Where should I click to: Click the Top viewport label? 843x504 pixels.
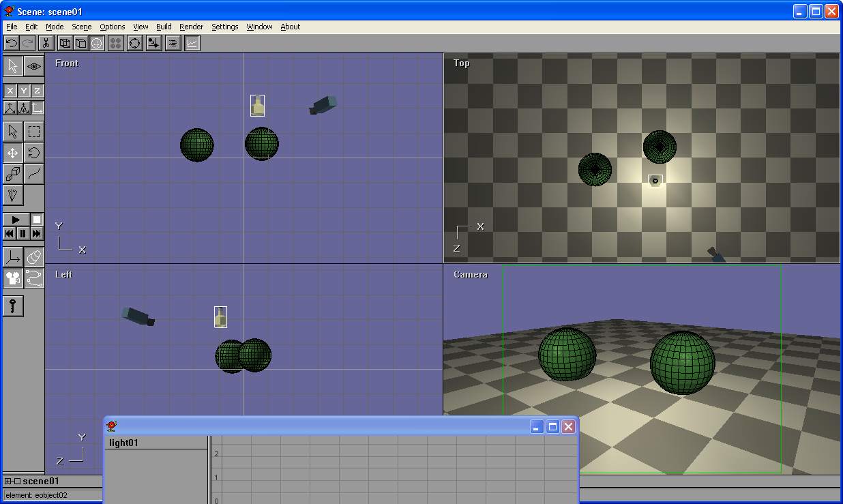462,63
